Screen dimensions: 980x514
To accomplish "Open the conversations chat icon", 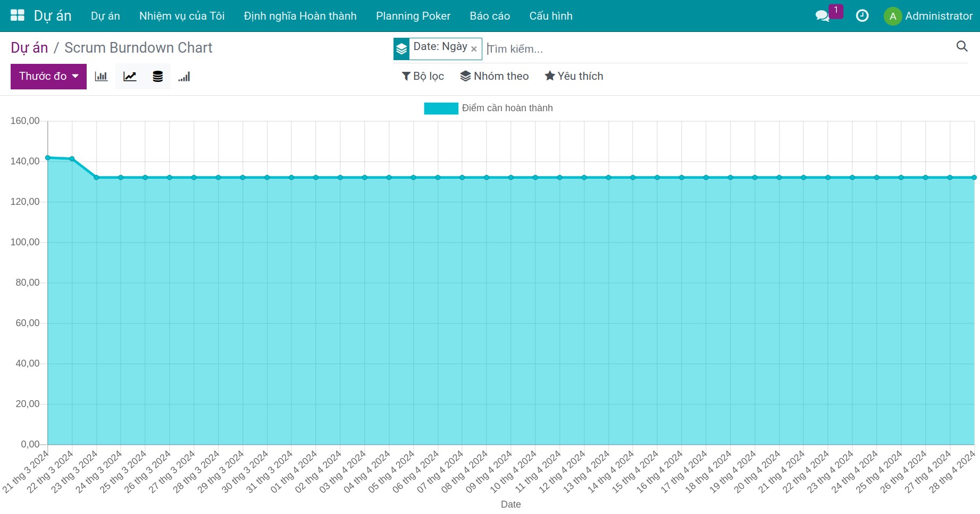I will [822, 16].
